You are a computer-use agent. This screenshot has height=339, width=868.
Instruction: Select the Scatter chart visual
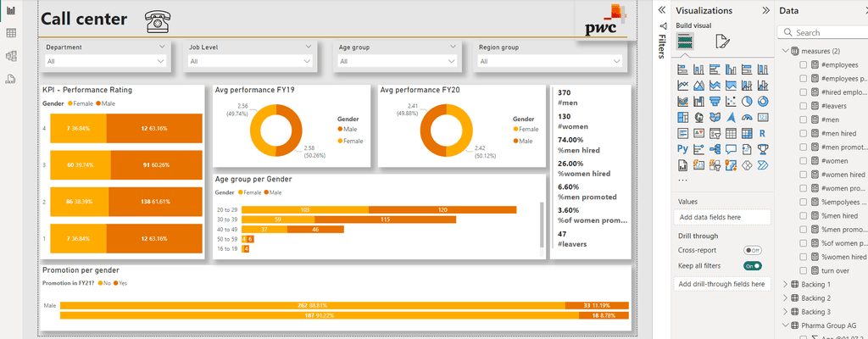click(x=731, y=102)
